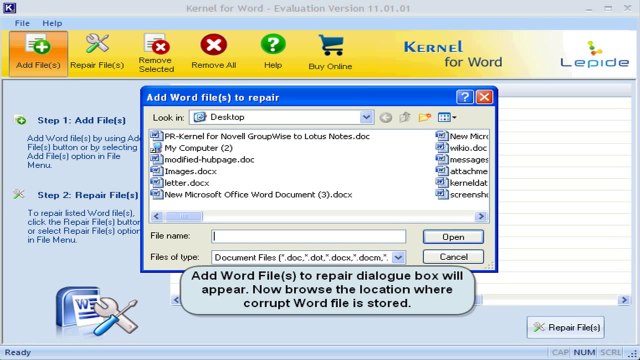
Task: Click the Remove Selected toolbar icon
Action: point(156,53)
